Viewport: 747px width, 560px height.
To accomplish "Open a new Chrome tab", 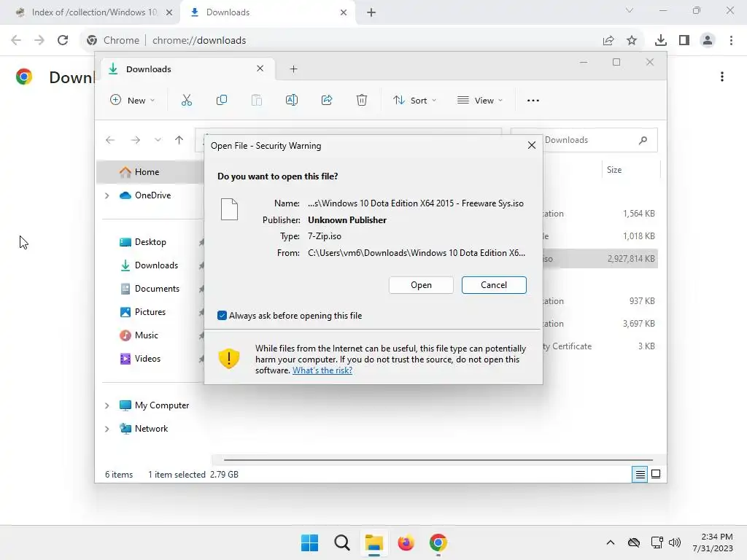I will tap(371, 12).
